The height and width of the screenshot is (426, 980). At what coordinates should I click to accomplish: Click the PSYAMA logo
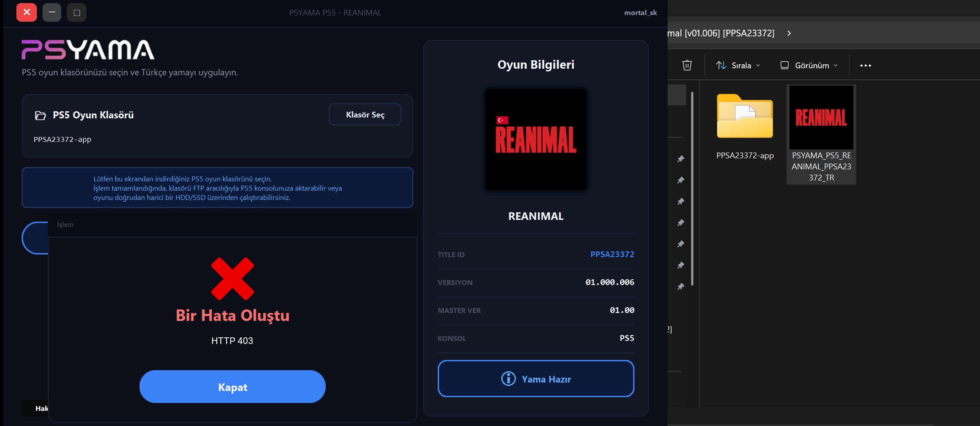[x=88, y=50]
